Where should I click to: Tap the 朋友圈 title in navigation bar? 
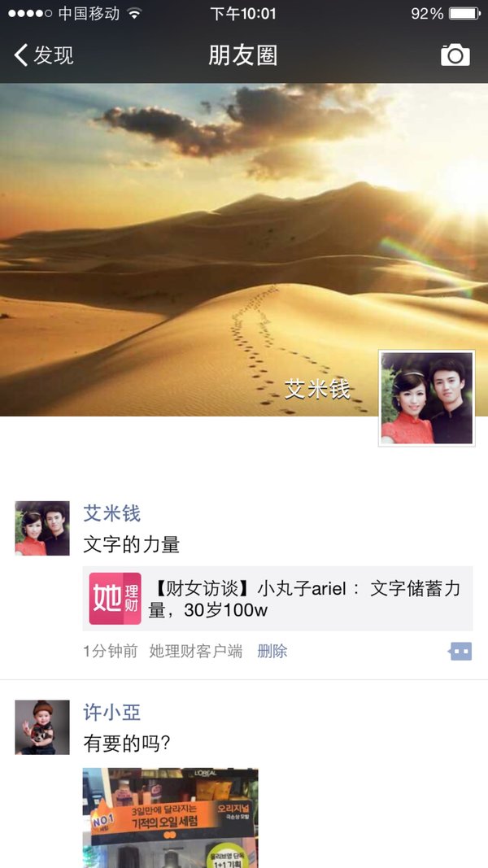(243, 55)
